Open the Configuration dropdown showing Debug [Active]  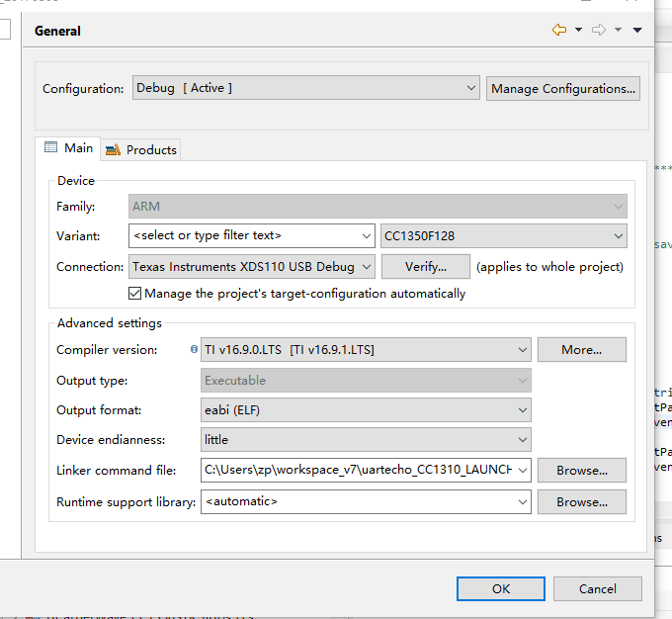tap(306, 88)
